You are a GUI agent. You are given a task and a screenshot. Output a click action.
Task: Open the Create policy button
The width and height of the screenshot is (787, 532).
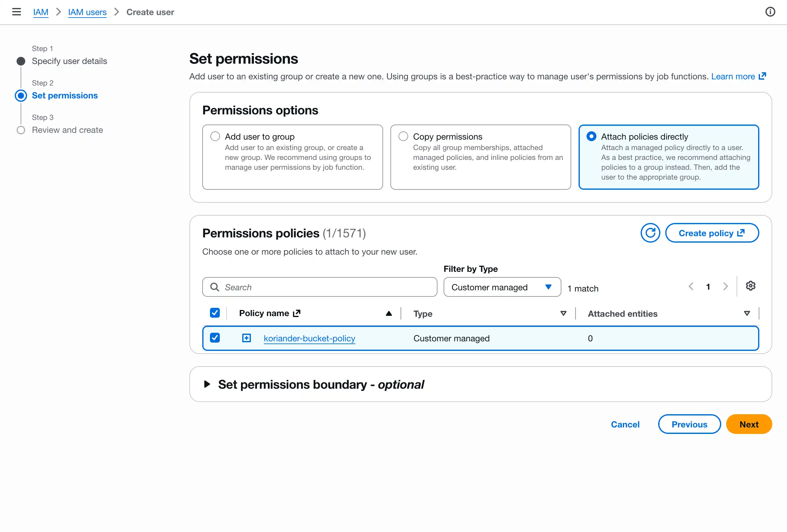pos(712,233)
